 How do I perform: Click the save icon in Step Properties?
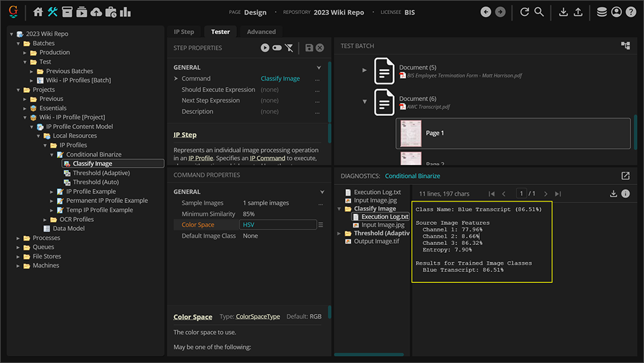click(x=309, y=48)
